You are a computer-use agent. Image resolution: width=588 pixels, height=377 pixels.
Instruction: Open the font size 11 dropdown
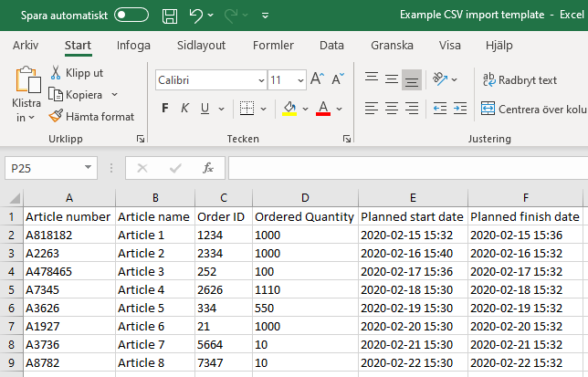coord(299,80)
